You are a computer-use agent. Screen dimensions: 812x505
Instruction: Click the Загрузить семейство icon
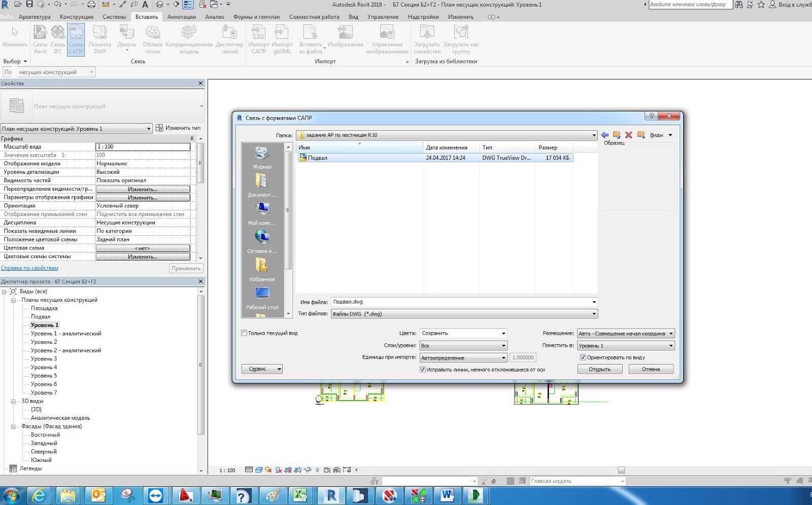coord(427,39)
